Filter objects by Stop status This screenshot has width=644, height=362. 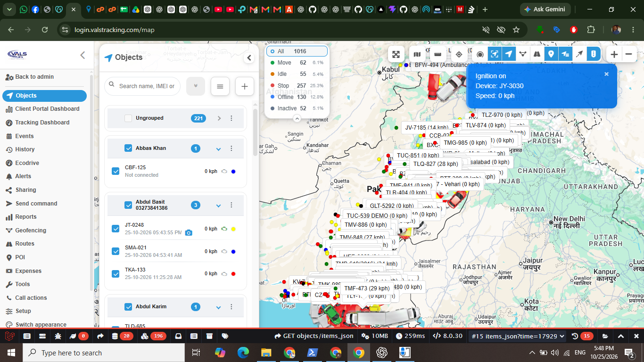click(297, 86)
